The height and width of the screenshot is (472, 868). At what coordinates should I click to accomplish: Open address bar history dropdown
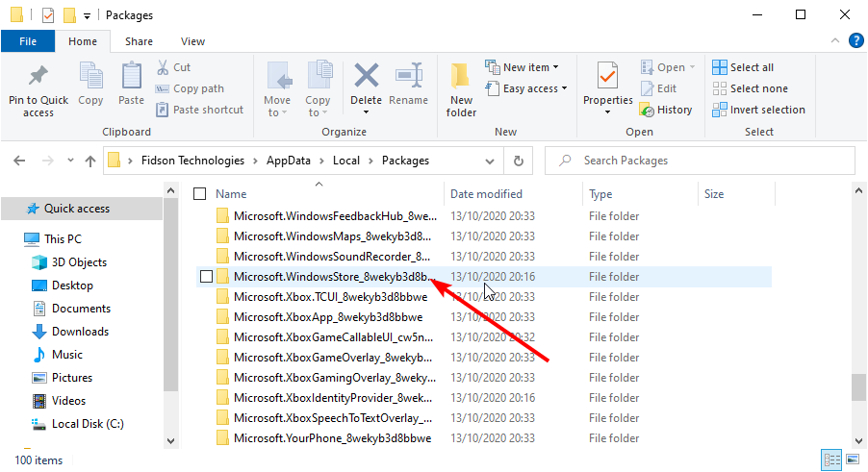pyautogui.click(x=490, y=161)
